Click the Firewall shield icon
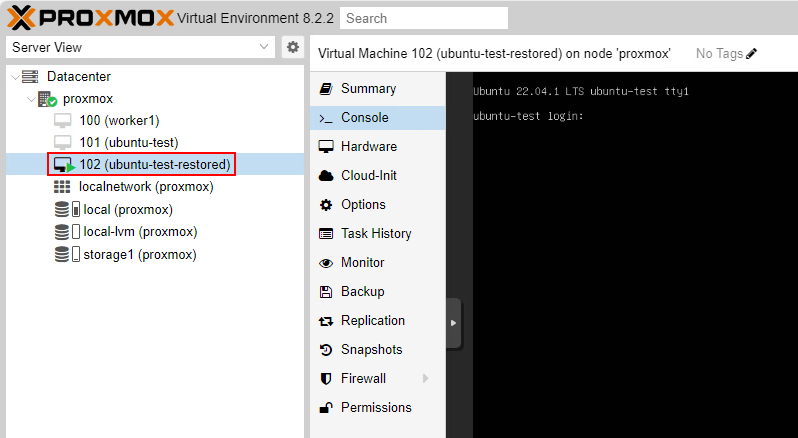 (325, 379)
